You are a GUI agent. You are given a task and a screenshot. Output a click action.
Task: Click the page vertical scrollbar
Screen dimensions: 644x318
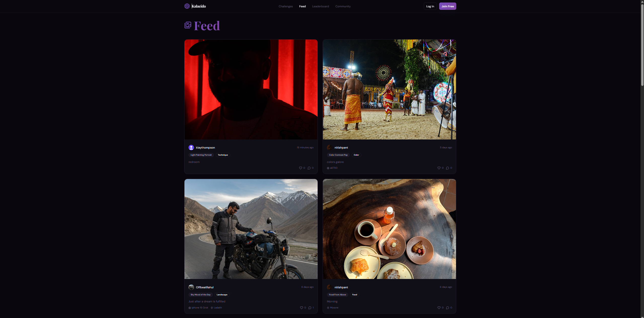(x=642, y=45)
